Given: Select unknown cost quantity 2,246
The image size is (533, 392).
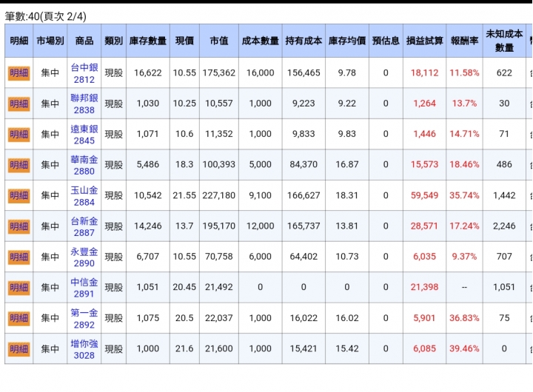Looking at the screenshot, I should (x=504, y=226).
